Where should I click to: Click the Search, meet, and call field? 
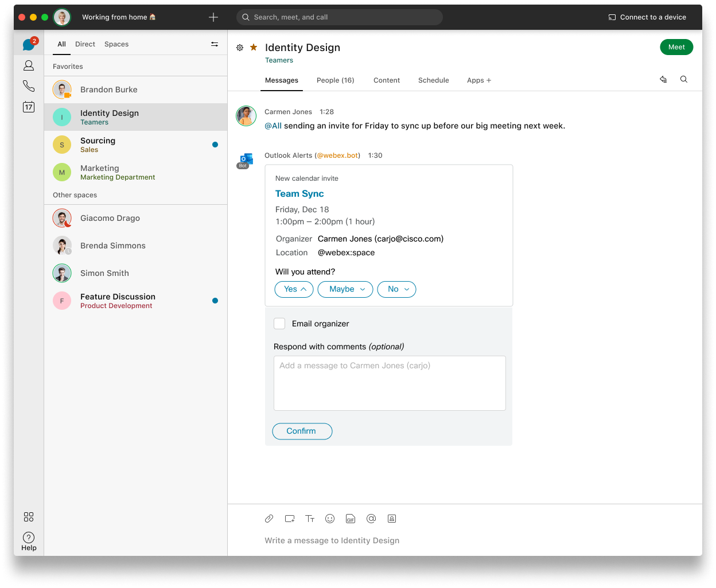(340, 17)
